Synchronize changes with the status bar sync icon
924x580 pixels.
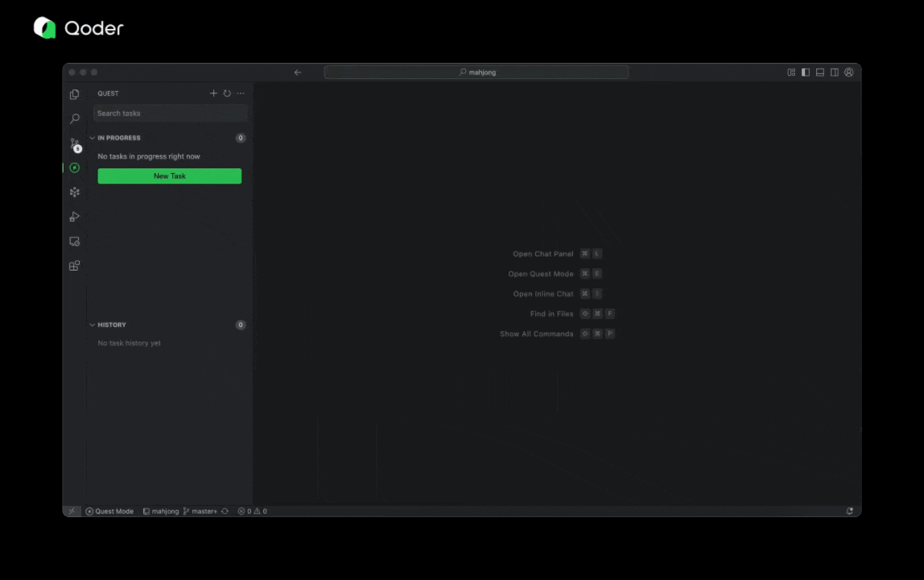click(x=225, y=511)
